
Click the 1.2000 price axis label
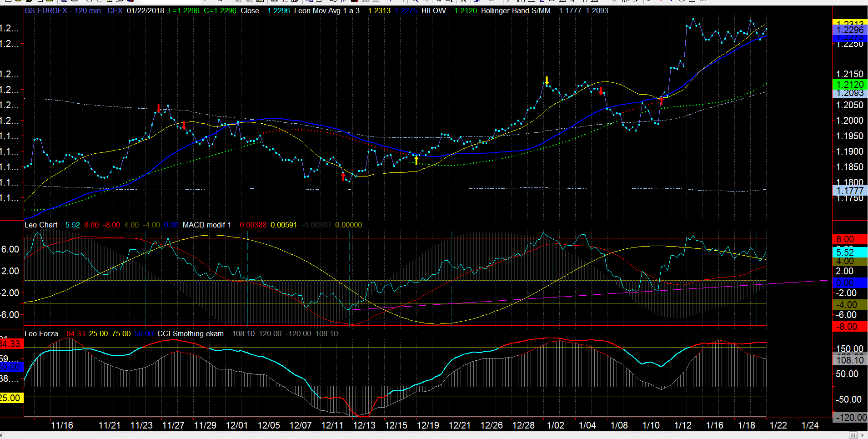(x=850, y=121)
